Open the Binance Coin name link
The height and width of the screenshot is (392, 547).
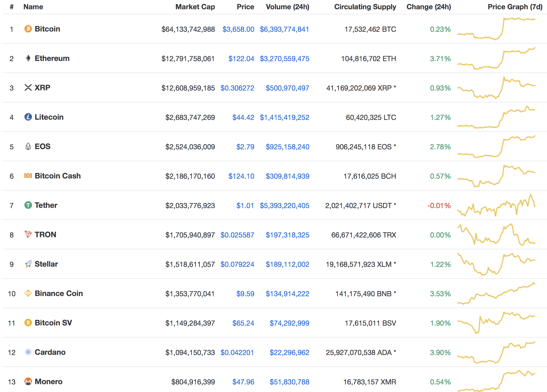[59, 294]
